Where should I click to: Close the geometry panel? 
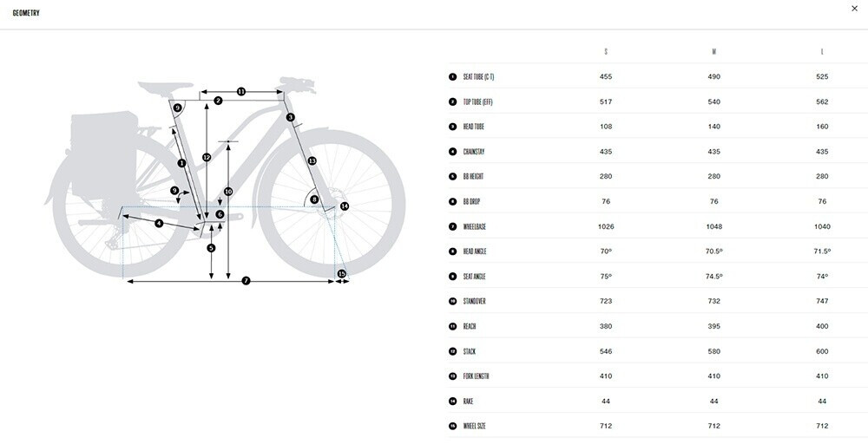coord(857,8)
